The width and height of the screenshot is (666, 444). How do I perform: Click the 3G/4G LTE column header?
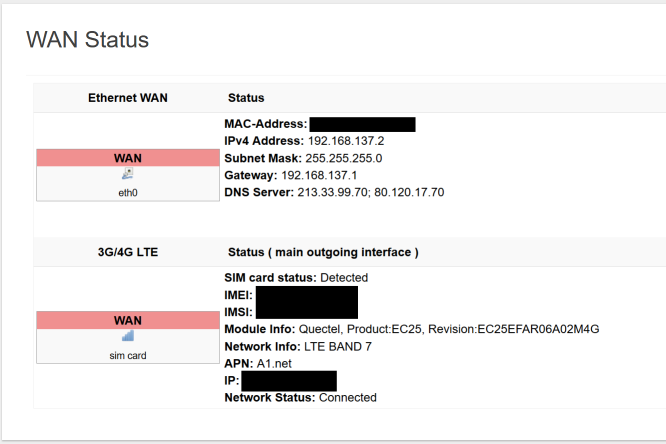[x=128, y=252]
